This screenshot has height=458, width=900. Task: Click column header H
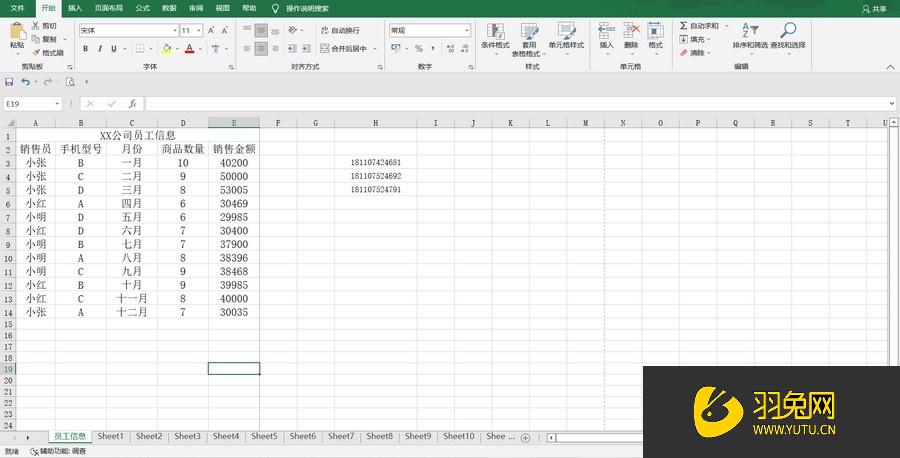pos(375,123)
